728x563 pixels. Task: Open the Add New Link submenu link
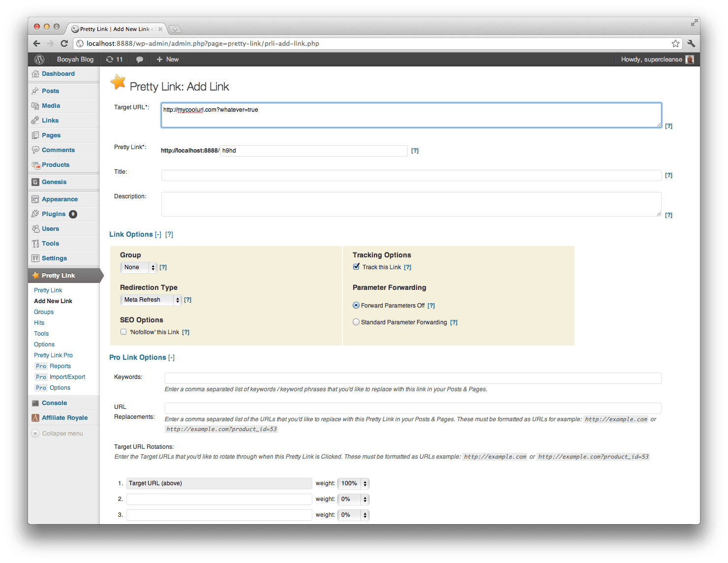53,301
